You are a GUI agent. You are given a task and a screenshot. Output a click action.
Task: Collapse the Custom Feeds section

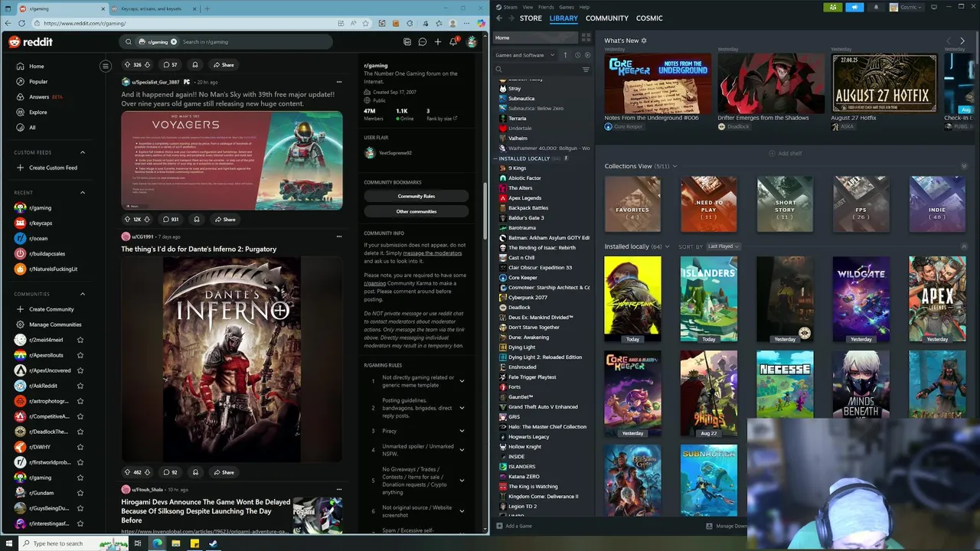point(83,152)
